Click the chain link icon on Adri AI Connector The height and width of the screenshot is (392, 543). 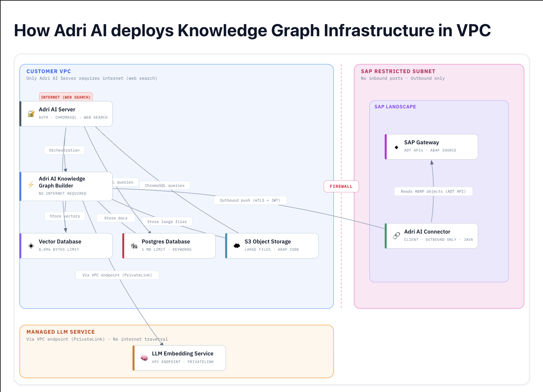coord(396,236)
